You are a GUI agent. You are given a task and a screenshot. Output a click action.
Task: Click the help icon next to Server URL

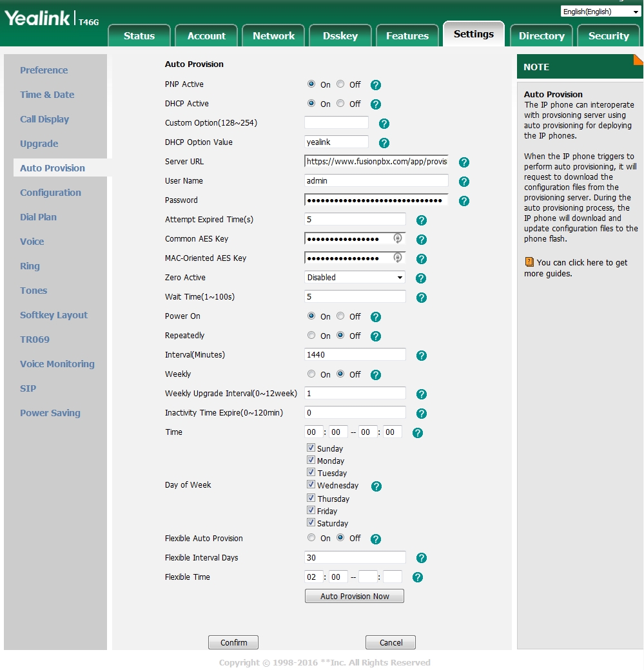[463, 162]
